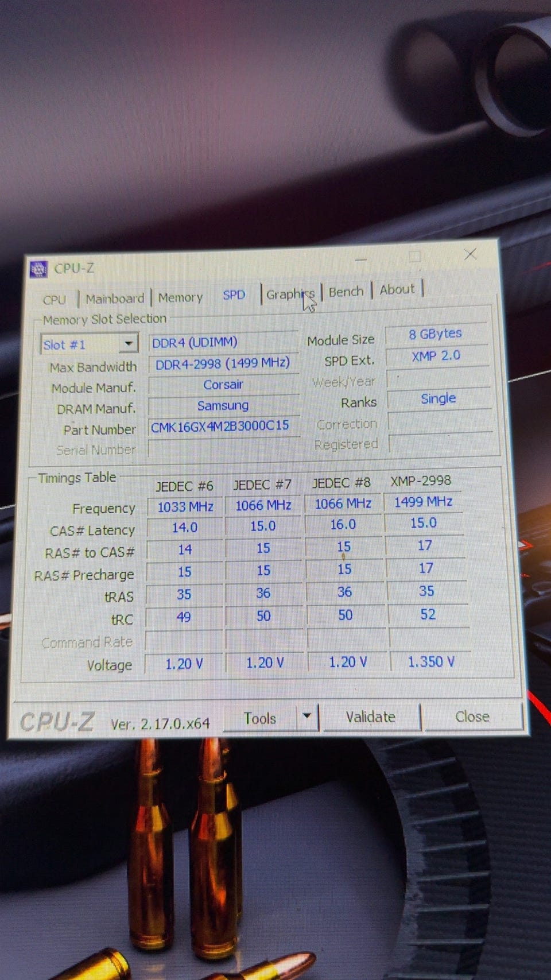
Task: Click the 1.350 V voltage cell
Action: 431,662
